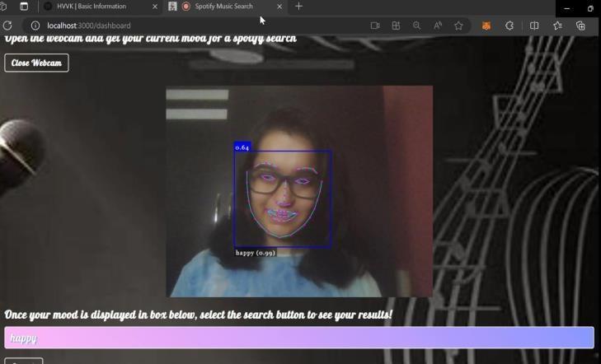This screenshot has height=364, width=601.
Task: Click the recording indicator on Spotify tab
Action: click(185, 6)
